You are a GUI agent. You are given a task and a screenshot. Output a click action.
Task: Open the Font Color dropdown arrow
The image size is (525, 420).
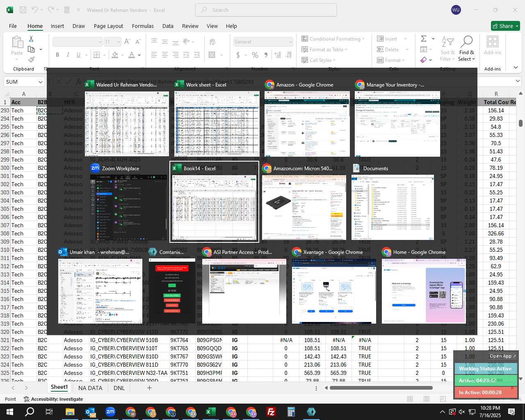tap(139, 55)
